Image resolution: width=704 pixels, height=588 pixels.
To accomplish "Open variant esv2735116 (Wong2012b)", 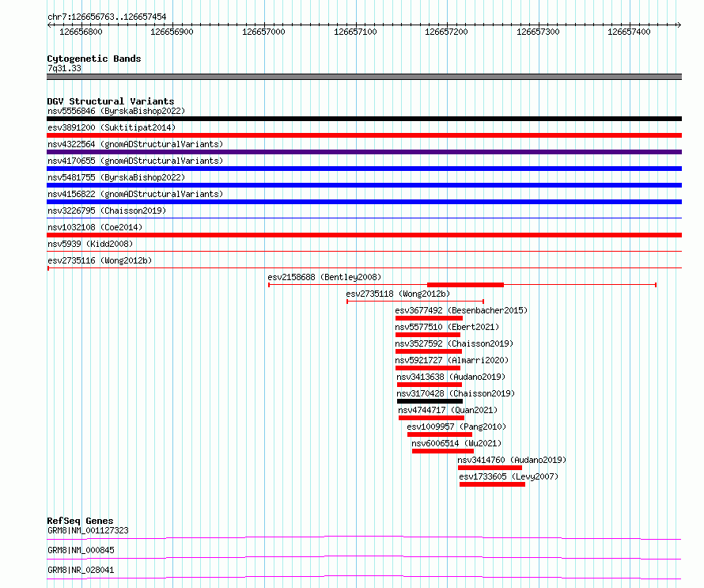I will pyautogui.click(x=100, y=260).
